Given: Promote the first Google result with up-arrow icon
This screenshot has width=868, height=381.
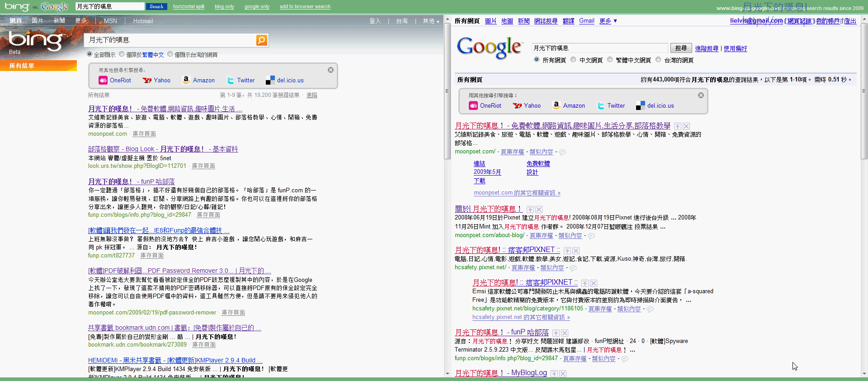Looking at the screenshot, I should point(678,126).
